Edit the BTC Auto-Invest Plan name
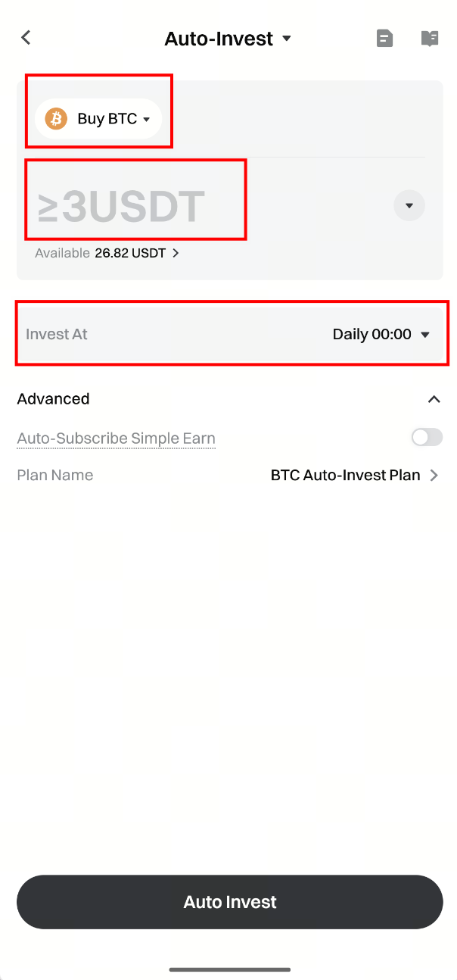 pos(345,476)
